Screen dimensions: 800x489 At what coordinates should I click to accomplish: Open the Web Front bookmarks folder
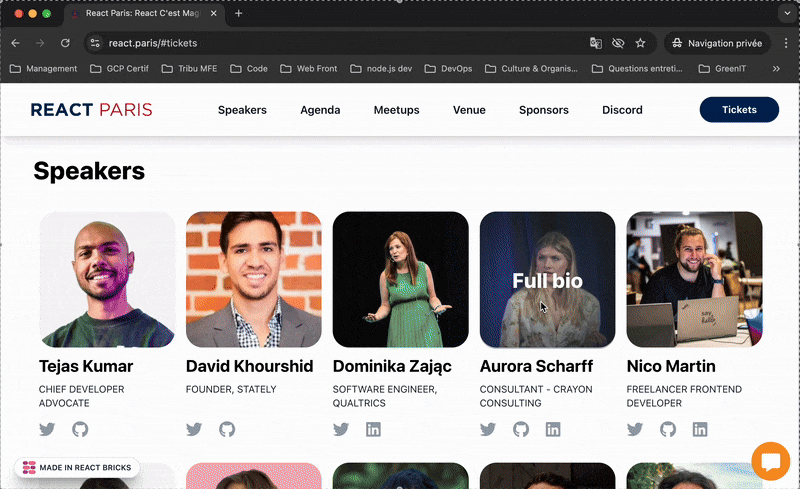[x=309, y=68]
